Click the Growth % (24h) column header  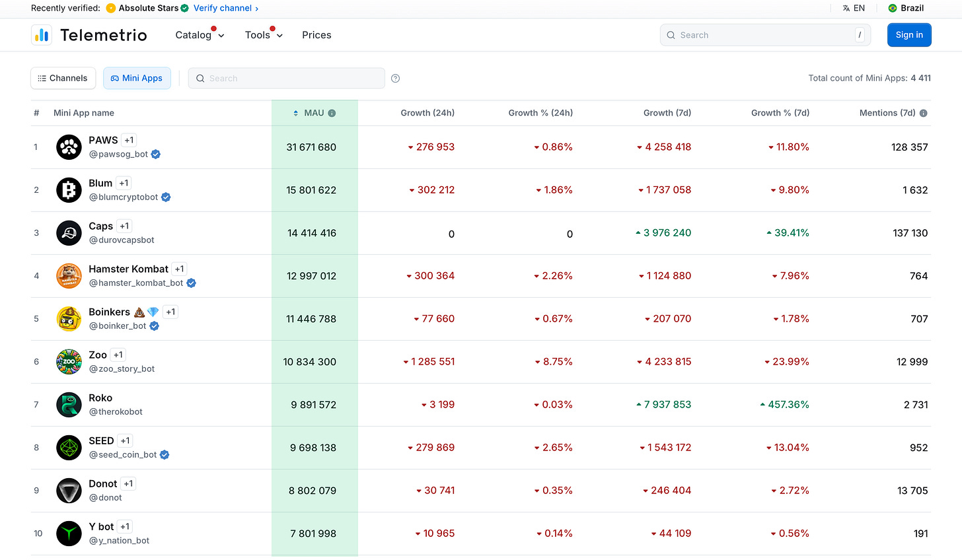pos(540,113)
